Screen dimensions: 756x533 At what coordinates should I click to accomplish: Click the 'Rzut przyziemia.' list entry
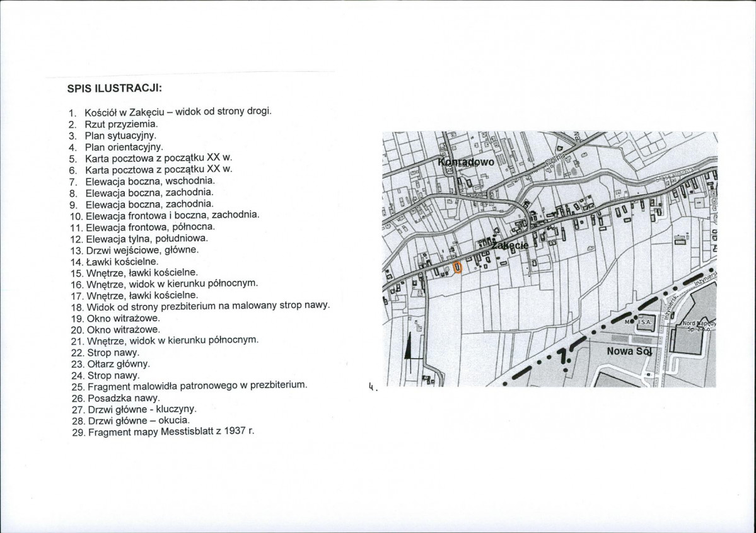tap(122, 124)
